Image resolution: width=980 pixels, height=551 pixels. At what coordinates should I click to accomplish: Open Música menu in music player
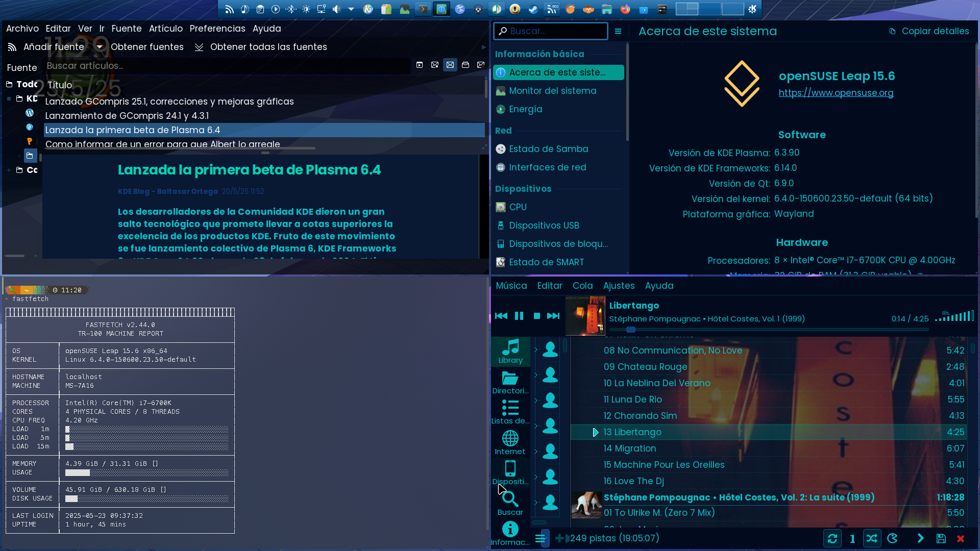tap(511, 286)
